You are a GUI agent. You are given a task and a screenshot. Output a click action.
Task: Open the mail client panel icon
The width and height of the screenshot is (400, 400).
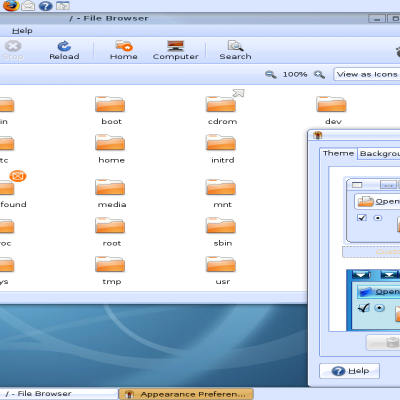[x=28, y=5]
